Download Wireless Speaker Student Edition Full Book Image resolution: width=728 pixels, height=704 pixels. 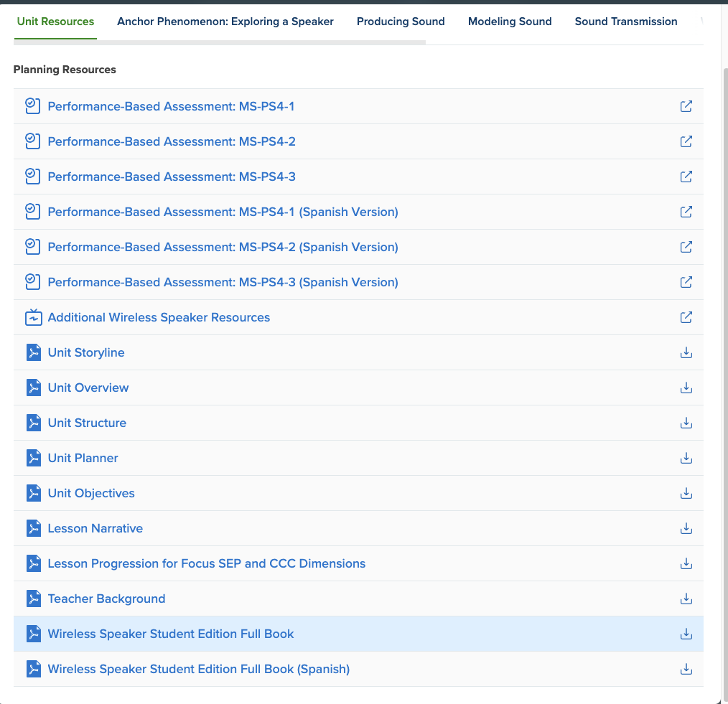(686, 634)
